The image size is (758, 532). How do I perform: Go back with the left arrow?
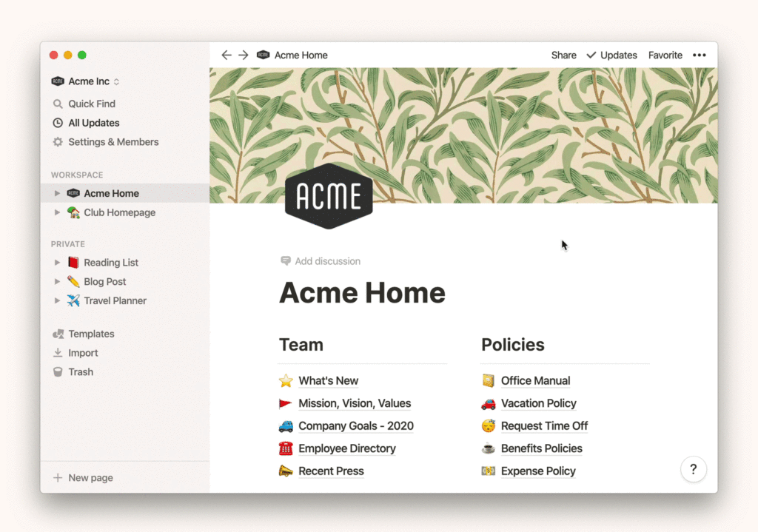(x=227, y=55)
